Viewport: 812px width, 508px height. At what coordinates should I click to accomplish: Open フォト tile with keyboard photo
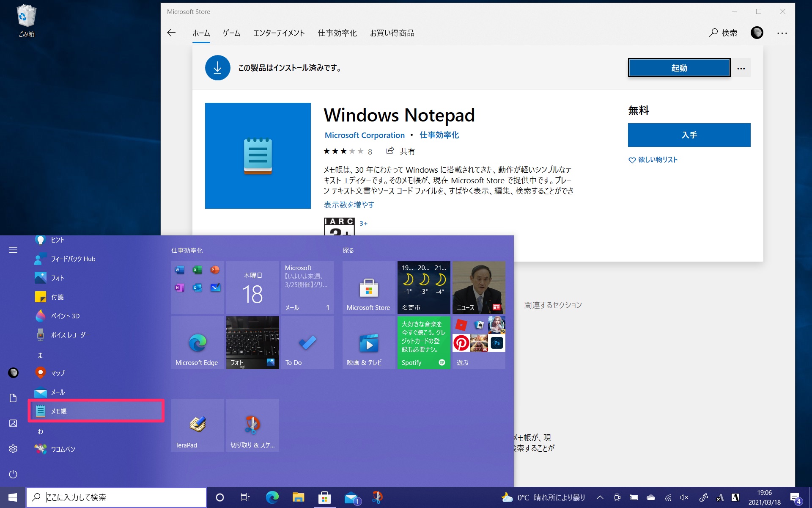(x=252, y=342)
